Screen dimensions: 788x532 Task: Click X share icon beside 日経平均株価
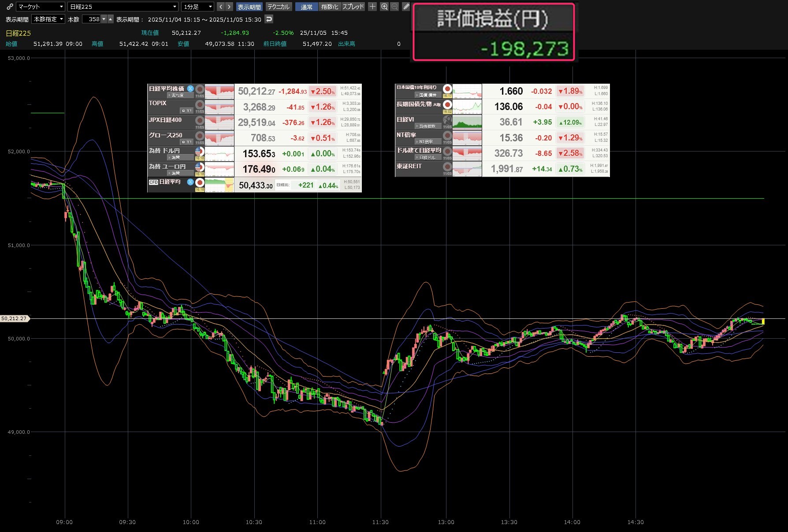point(190,89)
